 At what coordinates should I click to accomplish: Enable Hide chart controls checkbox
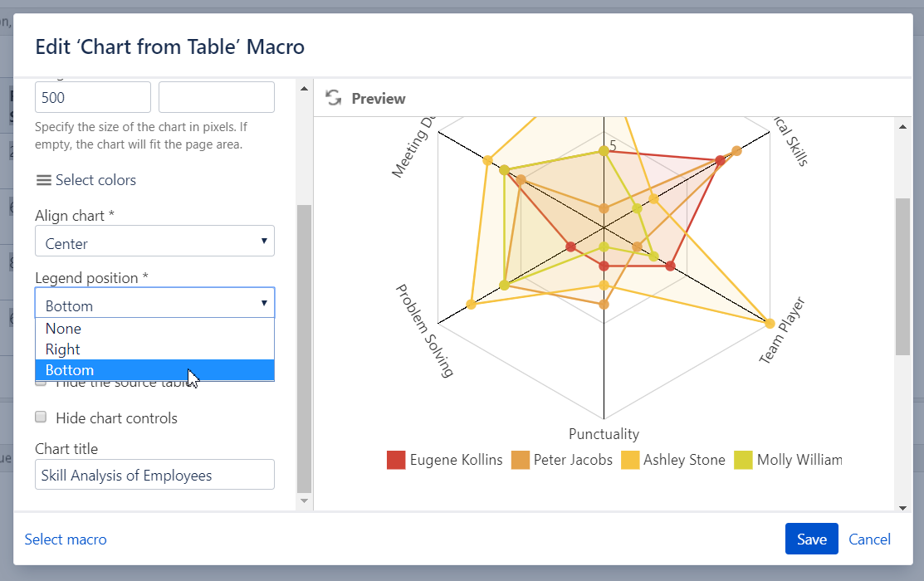pyautogui.click(x=41, y=417)
